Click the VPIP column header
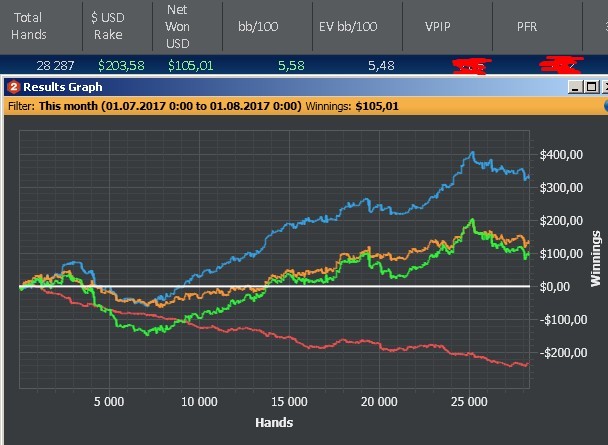The height and width of the screenshot is (445, 608). (x=437, y=26)
